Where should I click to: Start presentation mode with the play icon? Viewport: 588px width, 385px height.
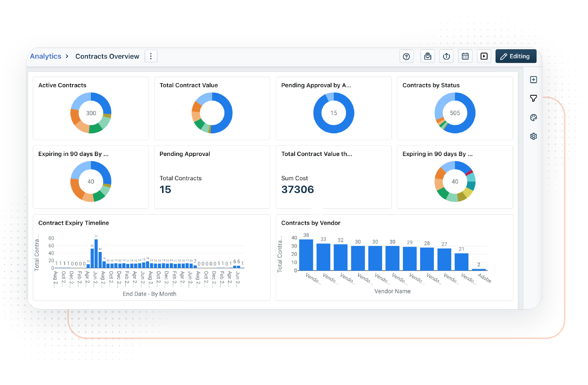pos(484,56)
